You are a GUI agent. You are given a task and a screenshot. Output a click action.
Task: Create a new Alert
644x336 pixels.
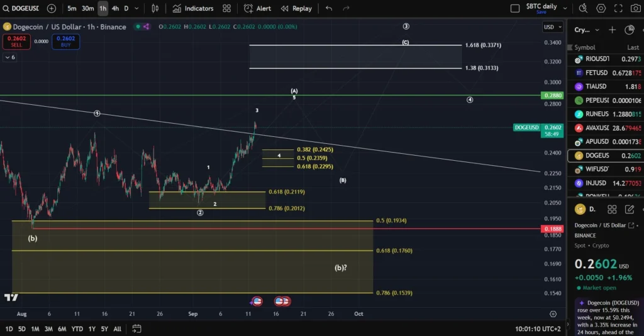point(257,8)
